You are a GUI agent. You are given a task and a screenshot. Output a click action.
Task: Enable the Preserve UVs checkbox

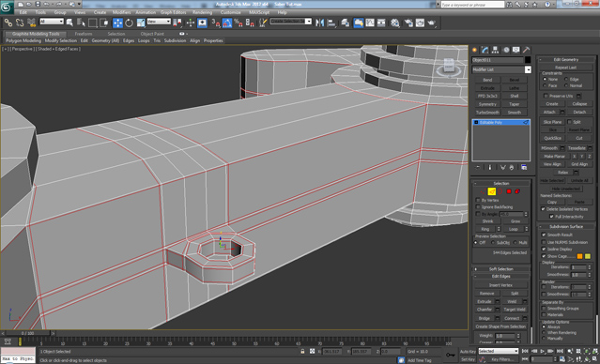(x=546, y=96)
